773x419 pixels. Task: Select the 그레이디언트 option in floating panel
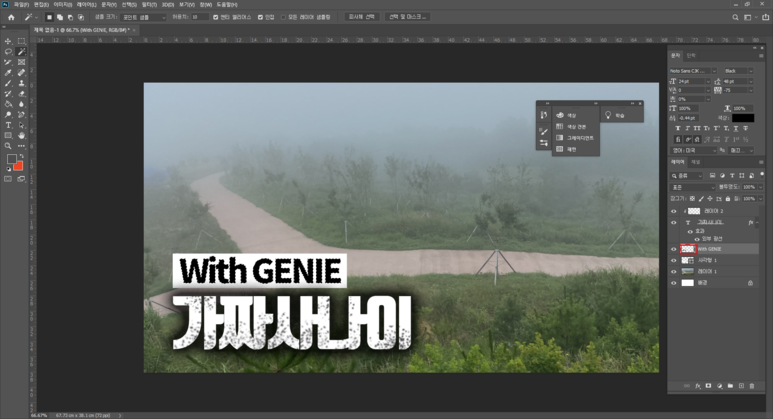coord(575,138)
